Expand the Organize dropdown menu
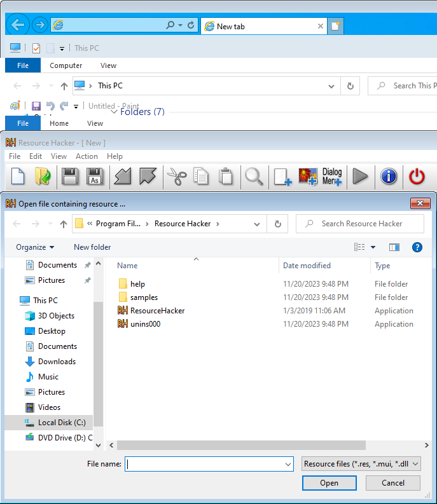437x504 pixels. (x=35, y=247)
